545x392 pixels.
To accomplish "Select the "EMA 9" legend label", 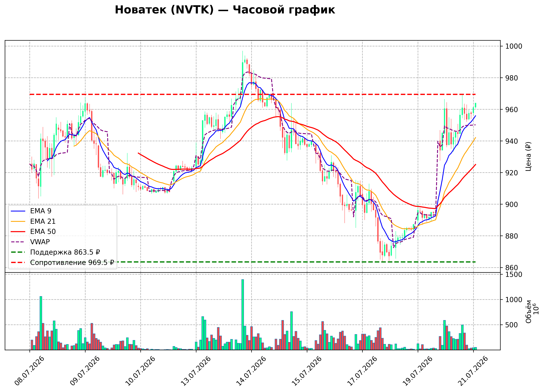I will coord(41,211).
